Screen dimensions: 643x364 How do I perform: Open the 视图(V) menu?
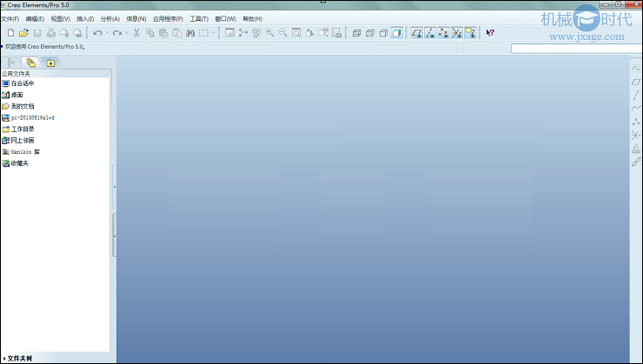60,19
